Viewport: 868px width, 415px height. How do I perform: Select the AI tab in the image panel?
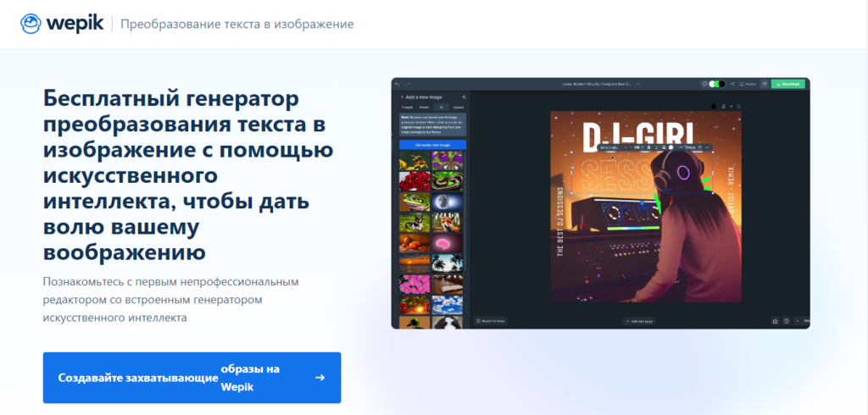pos(441,108)
